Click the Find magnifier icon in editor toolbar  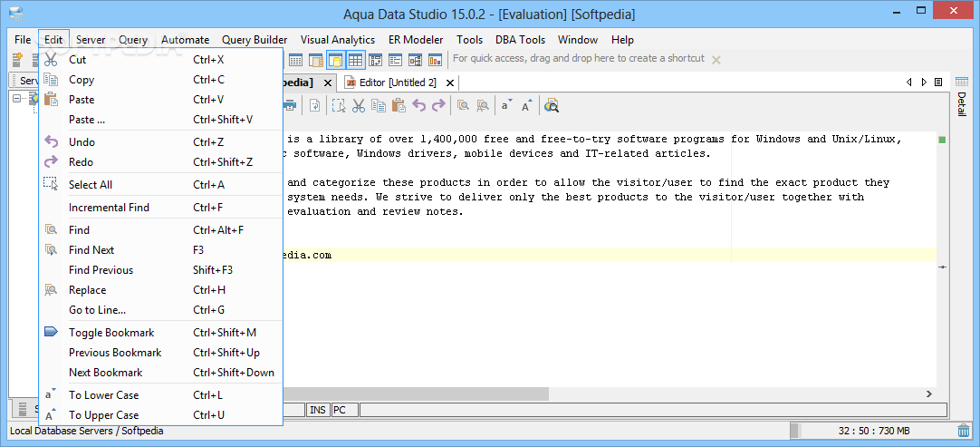463,106
